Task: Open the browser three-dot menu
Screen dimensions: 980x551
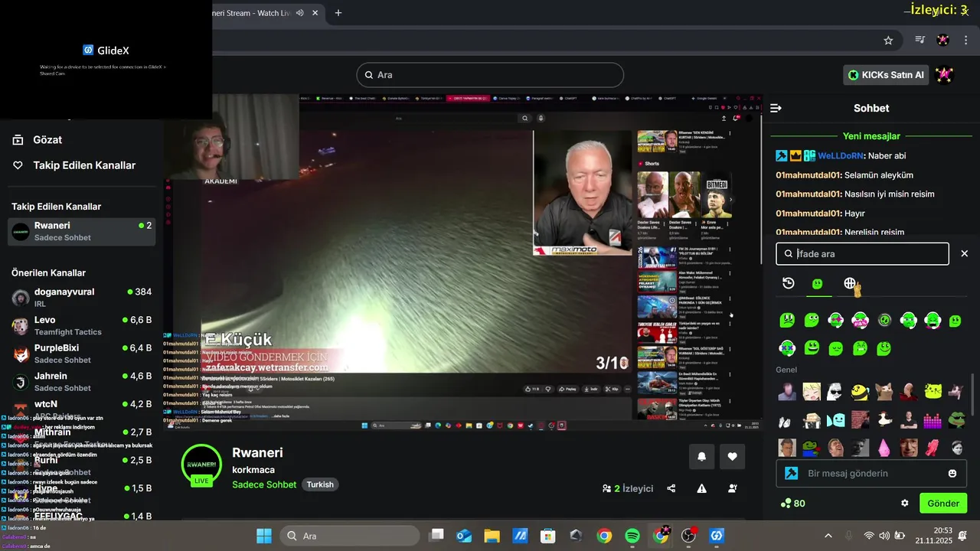Action: 967,40
